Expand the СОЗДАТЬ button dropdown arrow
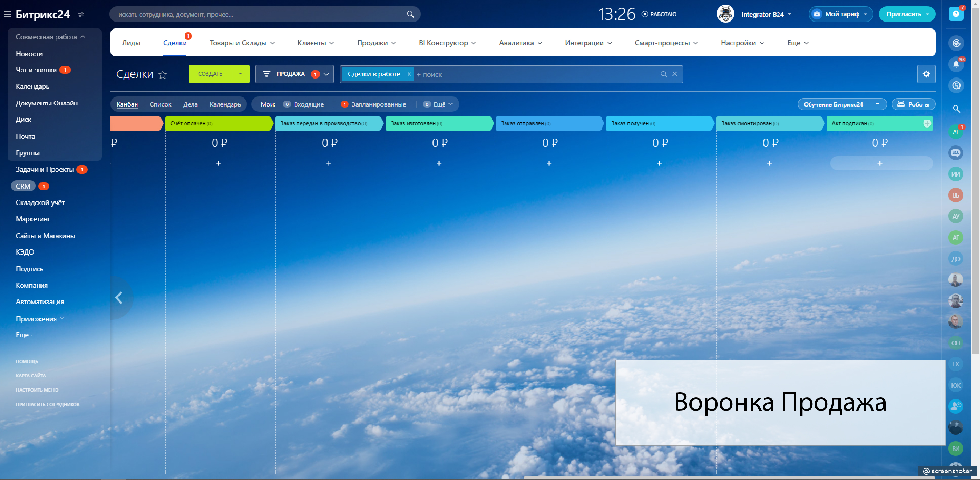 pyautogui.click(x=240, y=74)
